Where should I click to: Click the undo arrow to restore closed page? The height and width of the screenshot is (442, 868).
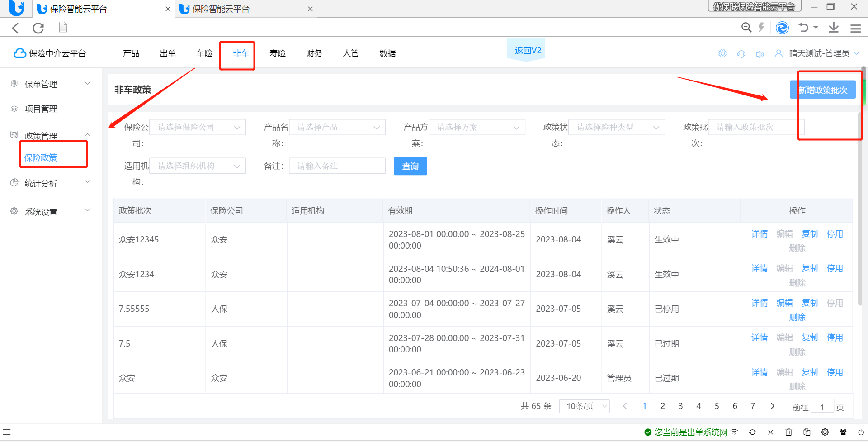(803, 28)
